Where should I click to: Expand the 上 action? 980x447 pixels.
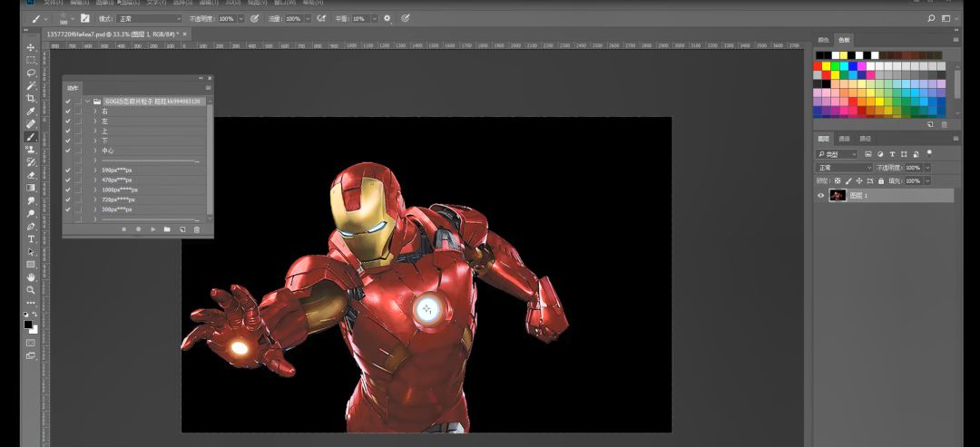95,131
